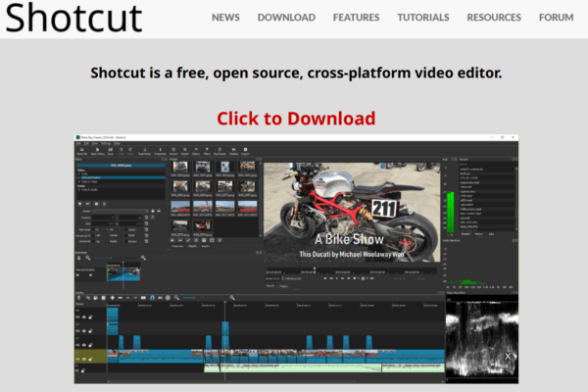Uncheck the Fade In Audio filter checkbox
588x392 pixels.
(x=79, y=190)
